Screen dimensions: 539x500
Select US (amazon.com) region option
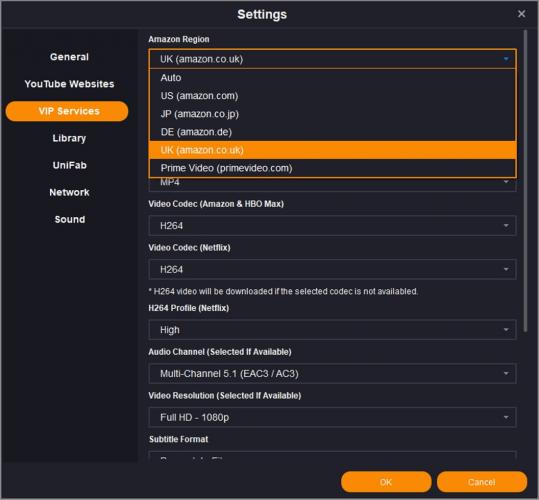point(332,96)
